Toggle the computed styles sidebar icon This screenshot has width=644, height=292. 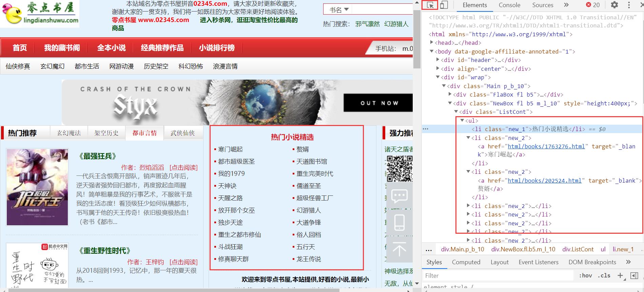[x=634, y=275]
